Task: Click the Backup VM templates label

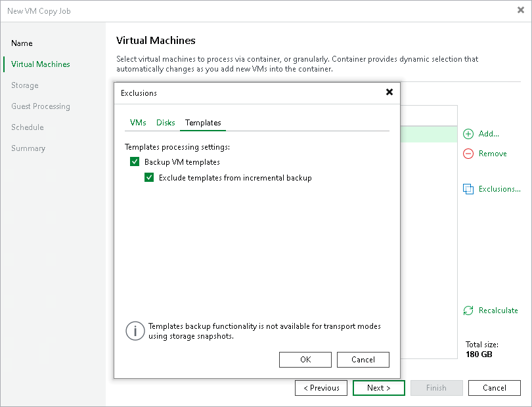Action: tap(182, 161)
